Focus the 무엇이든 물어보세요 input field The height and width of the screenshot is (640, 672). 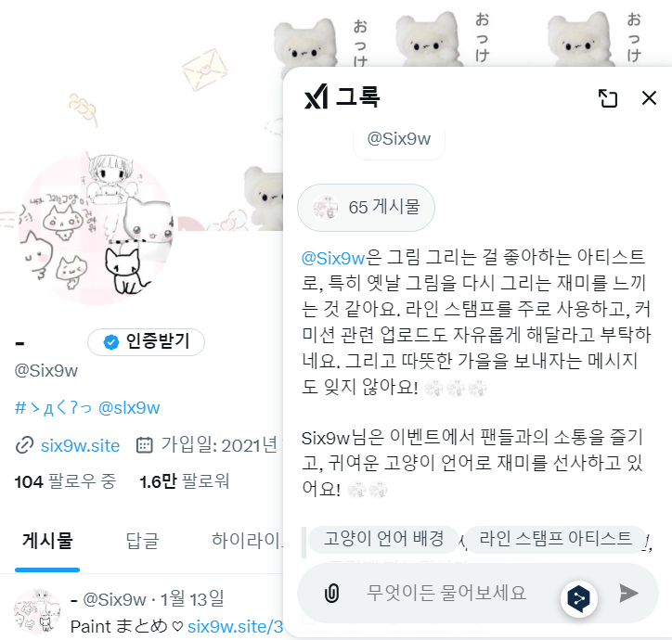pos(446,593)
